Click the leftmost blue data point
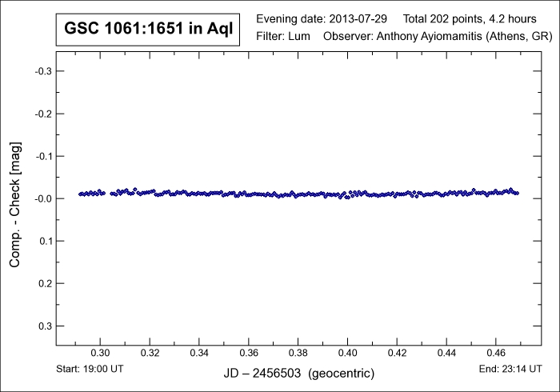The image size is (560, 392). [x=80, y=194]
